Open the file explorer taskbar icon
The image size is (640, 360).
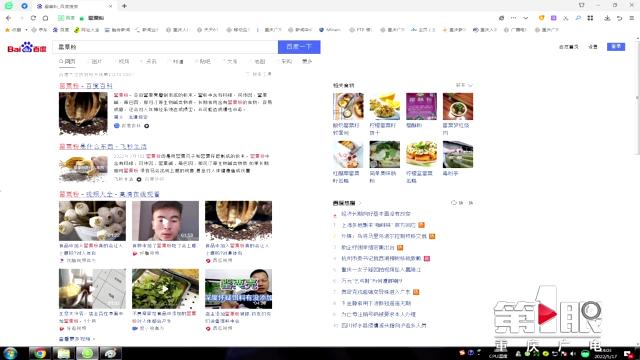[63, 353]
